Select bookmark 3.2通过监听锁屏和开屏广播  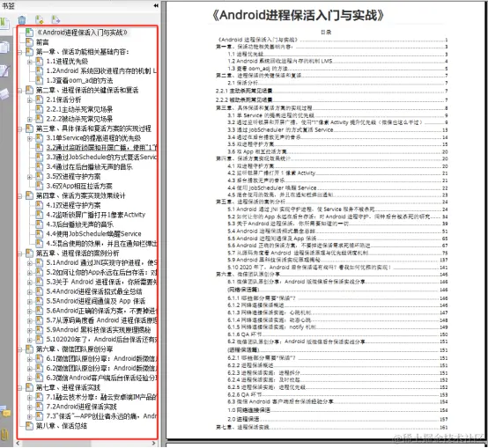(101, 147)
